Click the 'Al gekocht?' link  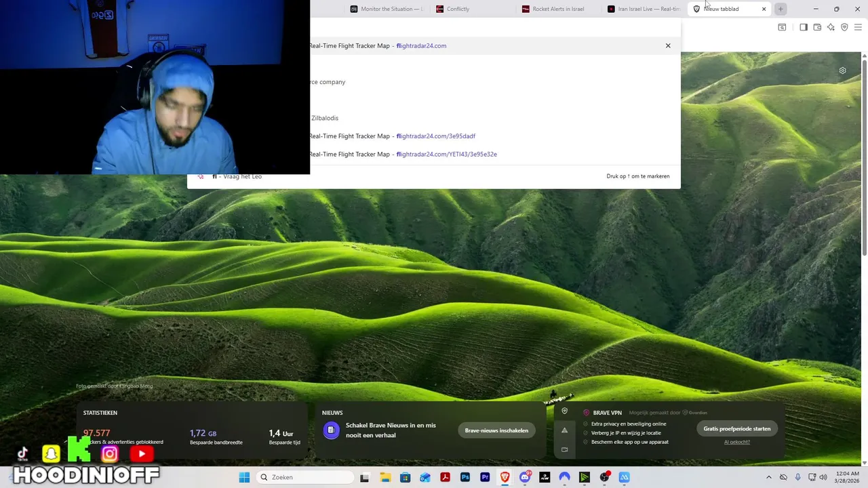[x=737, y=442]
